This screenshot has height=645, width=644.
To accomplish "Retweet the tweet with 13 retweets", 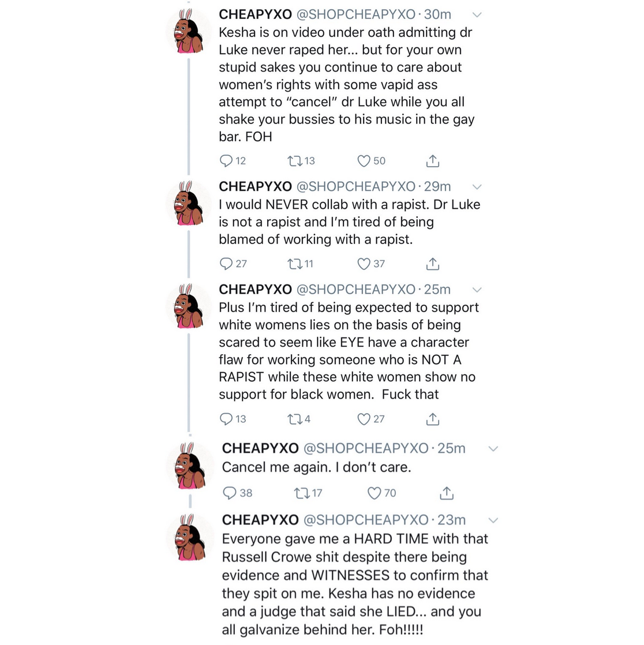I will click(x=295, y=161).
